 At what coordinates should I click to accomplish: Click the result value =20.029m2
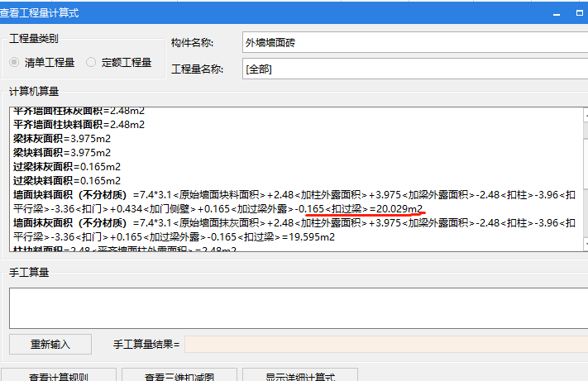tap(396, 208)
